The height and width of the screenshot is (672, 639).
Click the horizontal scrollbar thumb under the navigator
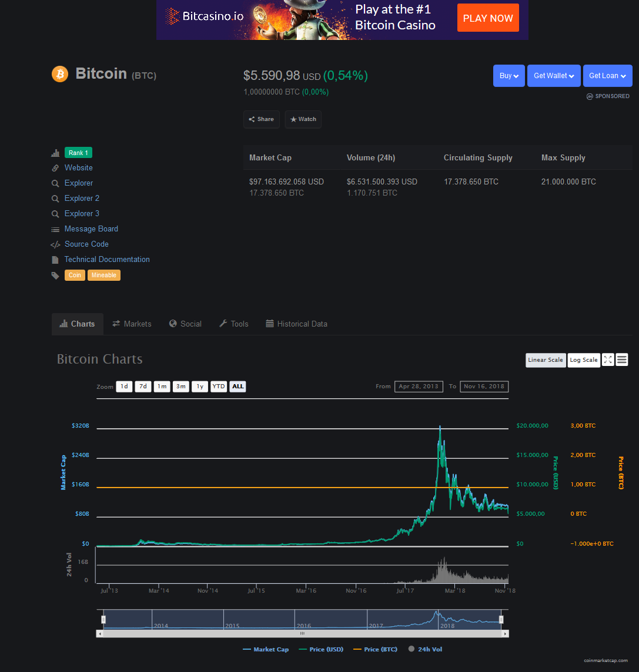(302, 633)
